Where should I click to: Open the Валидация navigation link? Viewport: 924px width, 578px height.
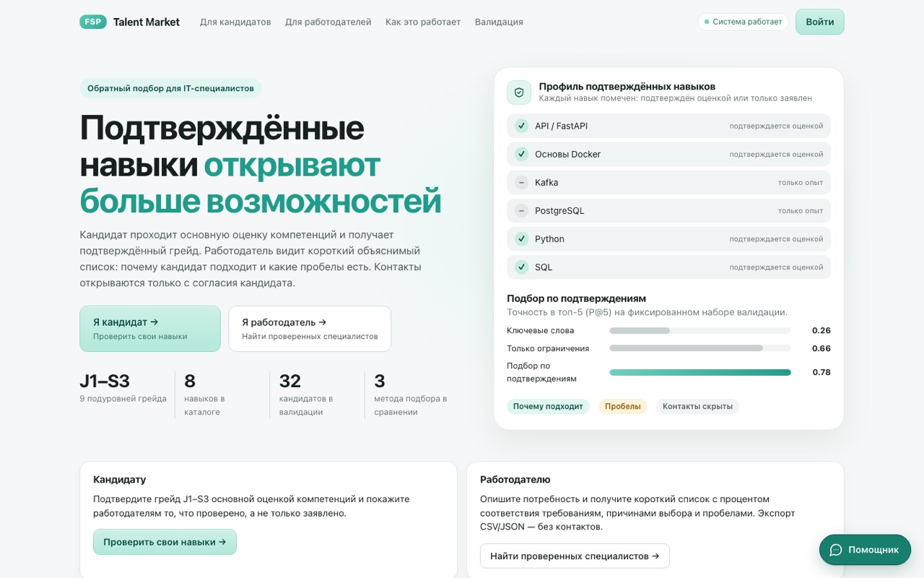(x=499, y=22)
